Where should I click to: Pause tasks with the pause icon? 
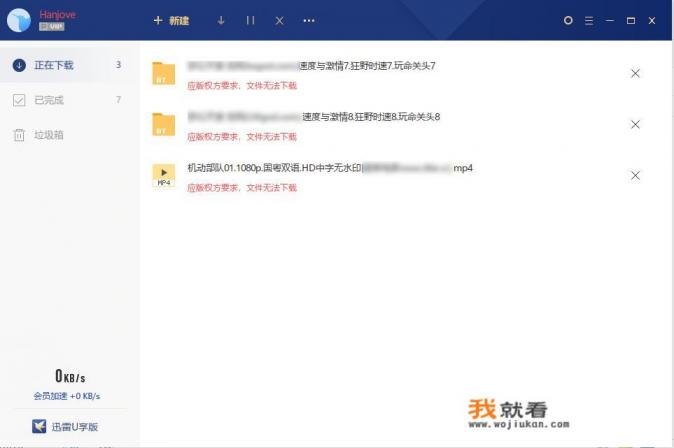coord(250,20)
